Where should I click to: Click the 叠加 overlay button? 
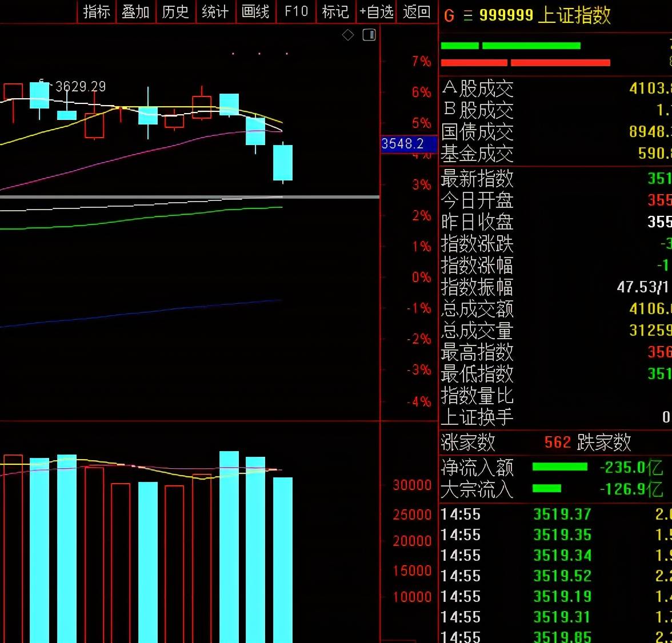135,11
